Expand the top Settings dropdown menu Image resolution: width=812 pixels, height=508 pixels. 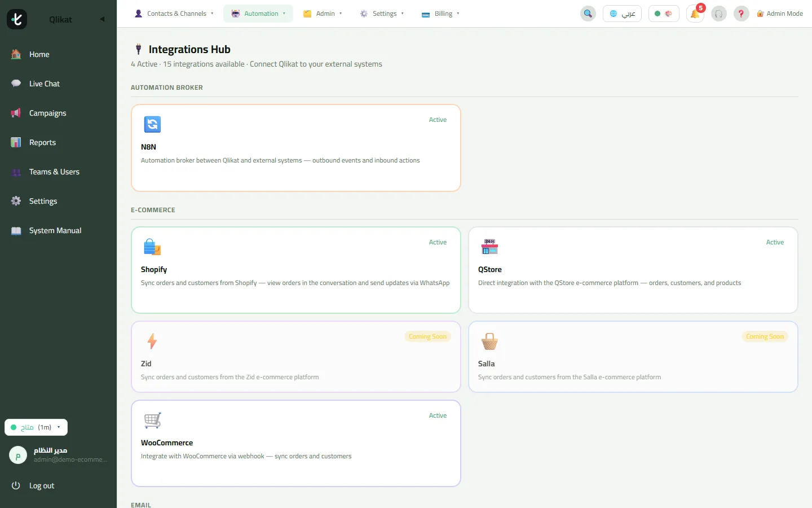[382, 14]
